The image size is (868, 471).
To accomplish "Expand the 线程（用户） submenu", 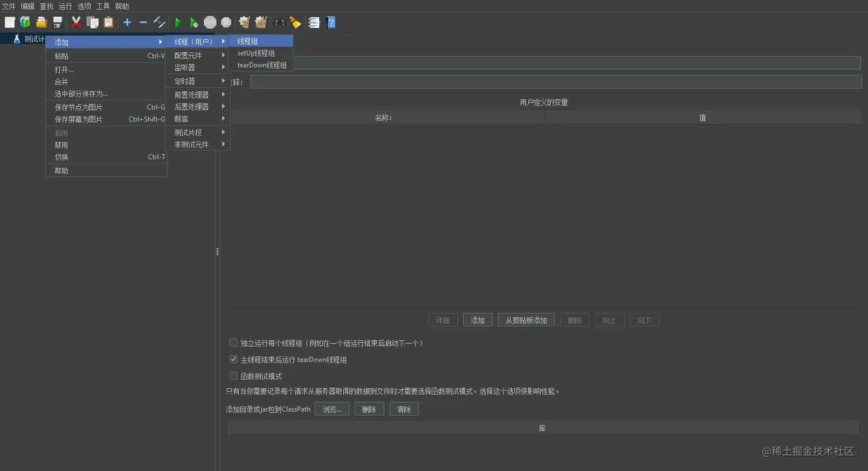I will tap(197, 41).
